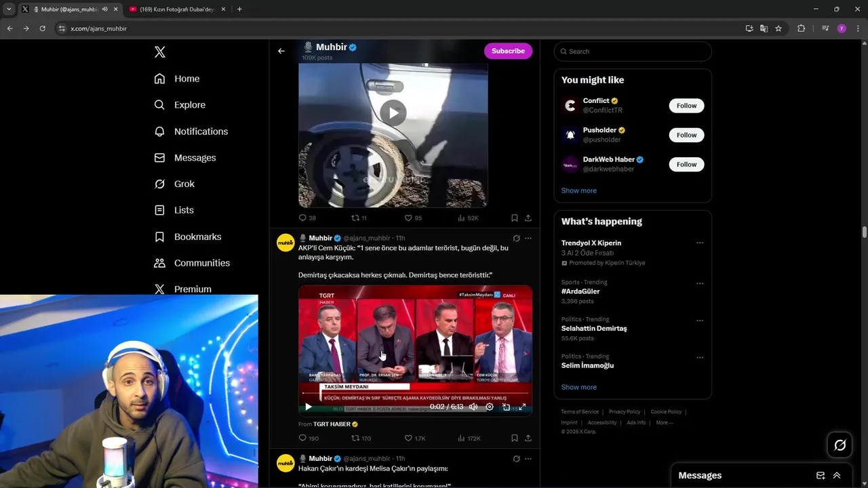The width and height of the screenshot is (868, 488).
Task: Click into the Search field
Action: pyautogui.click(x=633, y=52)
